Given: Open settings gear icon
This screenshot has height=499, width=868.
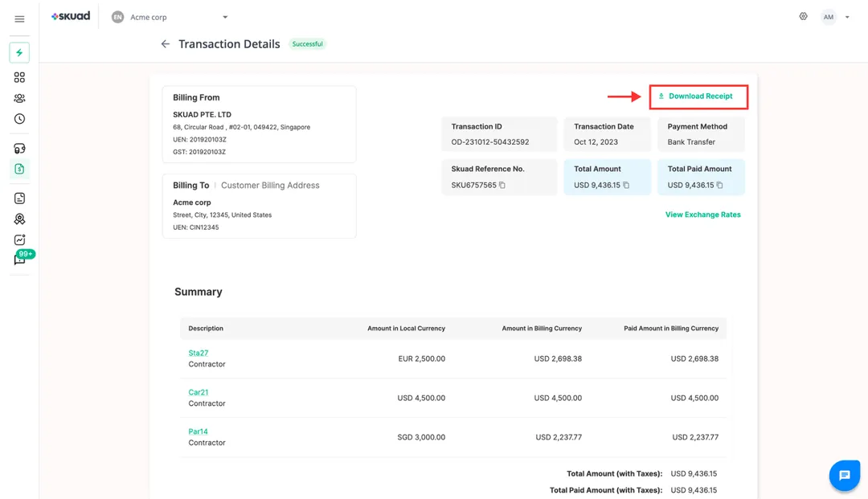Looking at the screenshot, I should tap(803, 17).
